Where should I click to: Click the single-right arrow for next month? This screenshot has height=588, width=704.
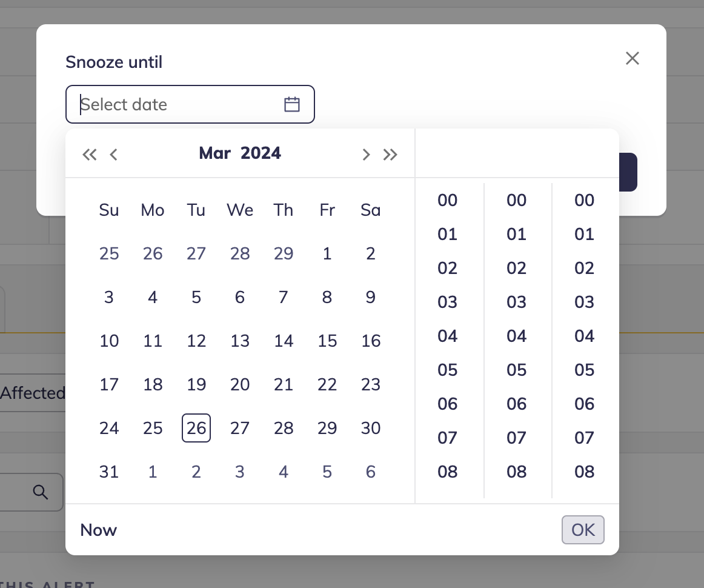click(366, 155)
